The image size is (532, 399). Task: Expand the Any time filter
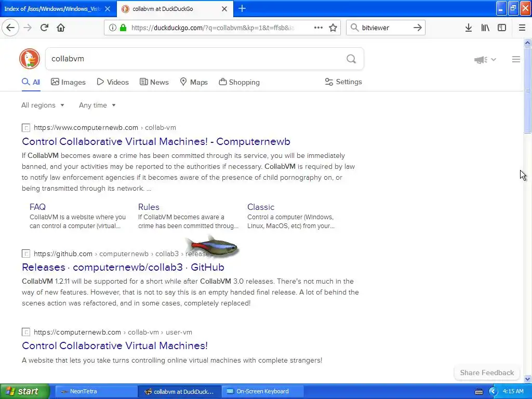click(97, 105)
